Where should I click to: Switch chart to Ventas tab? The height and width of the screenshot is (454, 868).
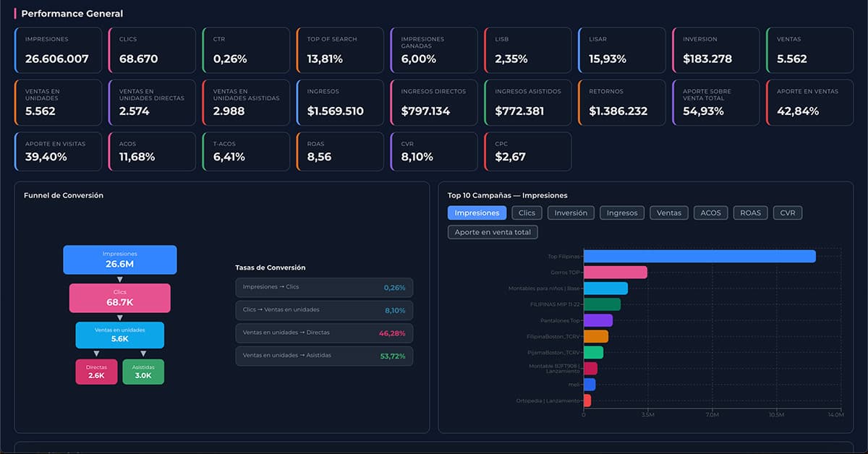[x=669, y=213]
